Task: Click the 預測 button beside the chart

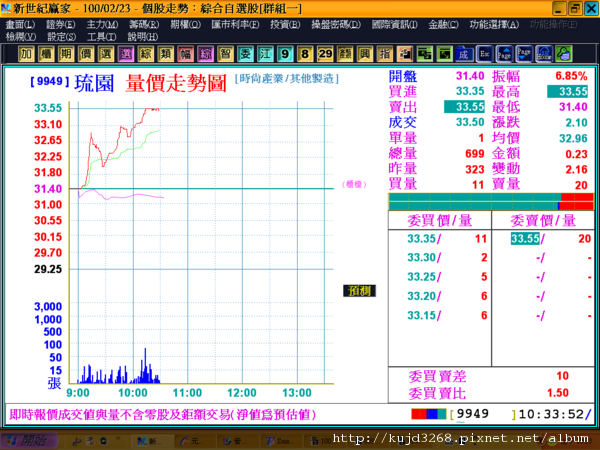Action: (x=359, y=291)
